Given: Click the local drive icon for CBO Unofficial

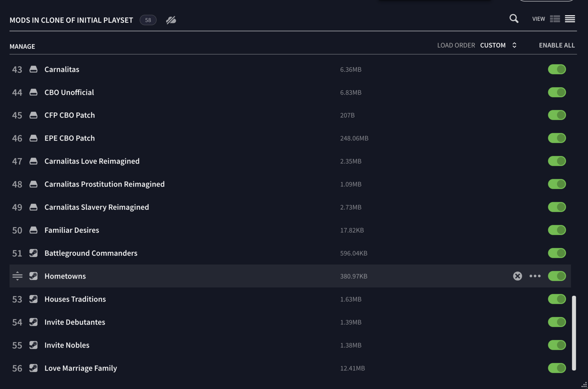Looking at the screenshot, I should point(33,92).
